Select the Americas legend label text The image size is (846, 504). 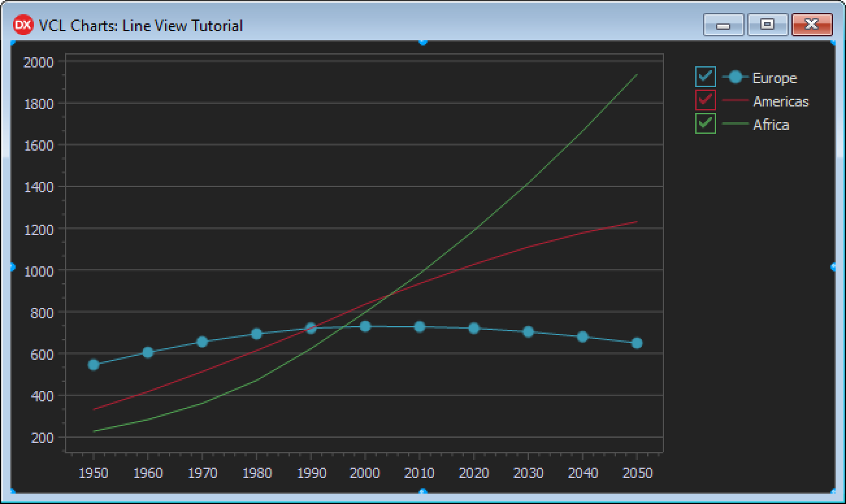(x=780, y=101)
